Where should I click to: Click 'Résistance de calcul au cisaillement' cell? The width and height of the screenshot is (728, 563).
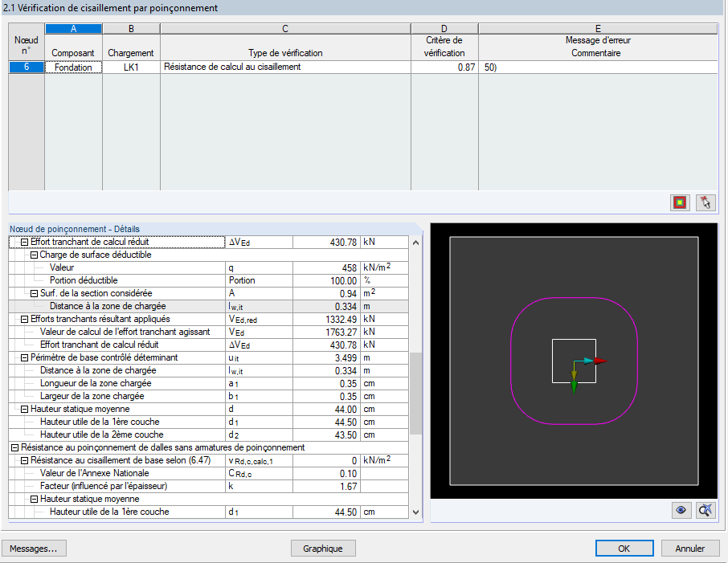tap(285, 67)
